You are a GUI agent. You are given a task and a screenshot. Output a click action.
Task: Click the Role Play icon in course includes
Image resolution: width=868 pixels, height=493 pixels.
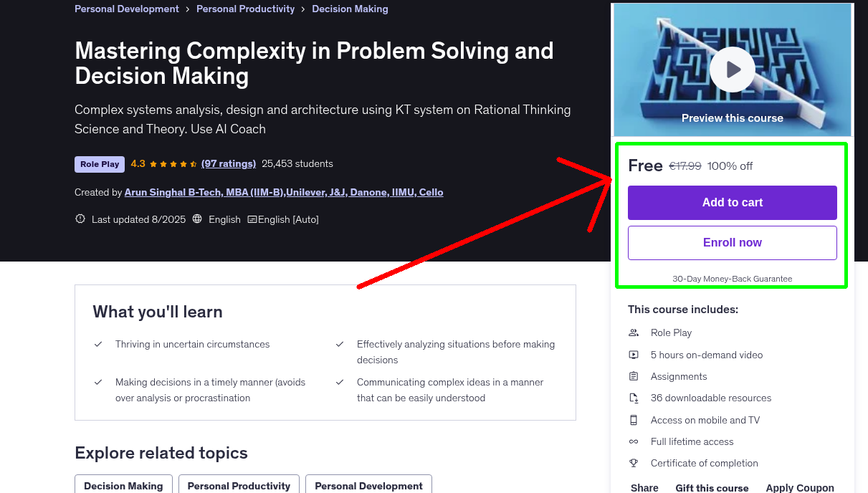pos(634,332)
